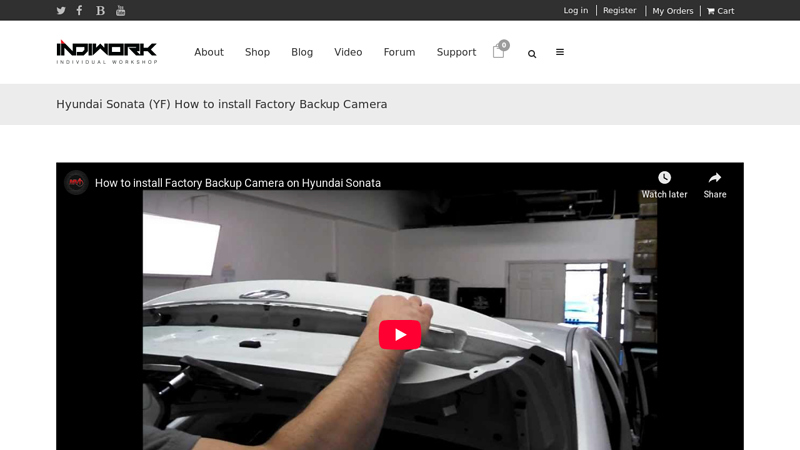Play the YouTube video
Screen dimensions: 800x450
tap(400, 335)
